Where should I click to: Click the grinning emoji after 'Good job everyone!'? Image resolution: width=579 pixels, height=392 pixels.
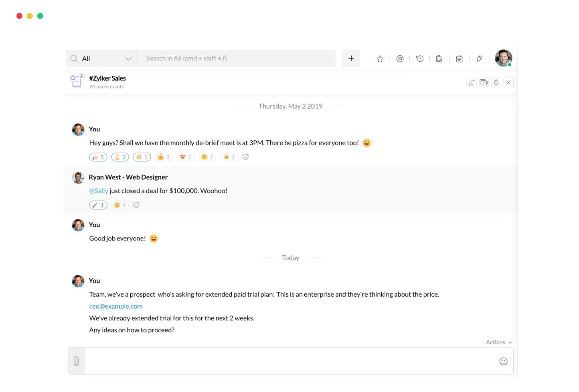click(x=154, y=238)
